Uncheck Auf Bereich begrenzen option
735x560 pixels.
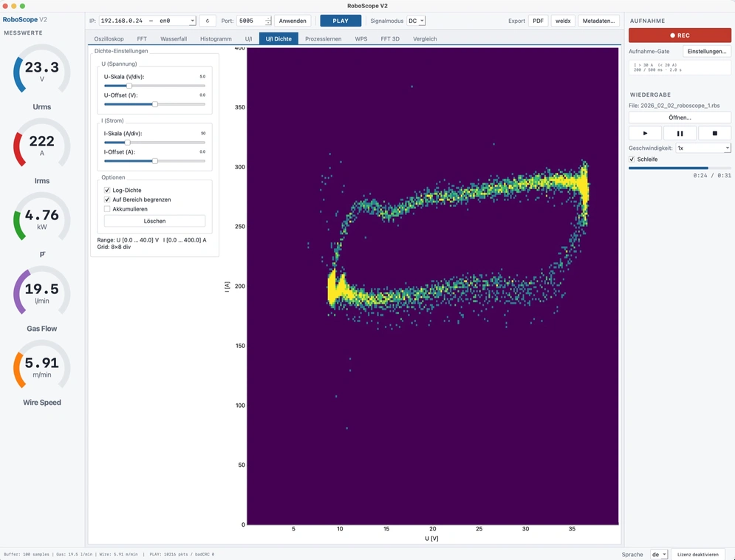107,199
